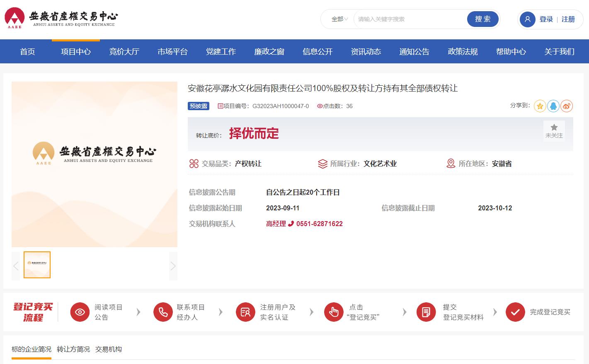Select the small project thumbnail
Image resolution: width=589 pixels, height=364 pixels.
pyautogui.click(x=37, y=265)
